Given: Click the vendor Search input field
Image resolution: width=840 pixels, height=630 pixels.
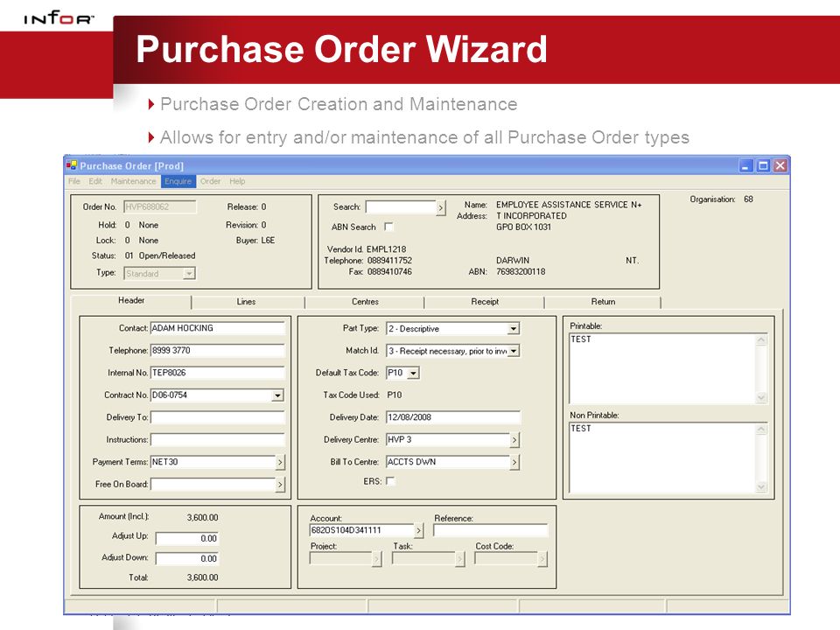Looking at the screenshot, I should click(401, 207).
